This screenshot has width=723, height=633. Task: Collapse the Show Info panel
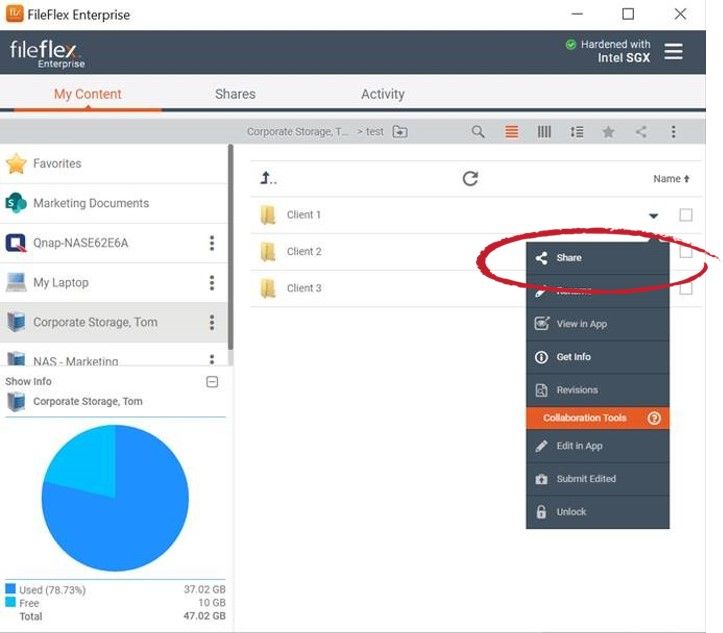(x=212, y=382)
